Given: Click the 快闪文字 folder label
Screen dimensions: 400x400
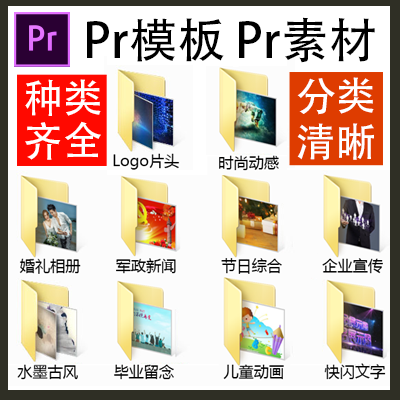Looking at the screenshot, I should click(355, 372).
